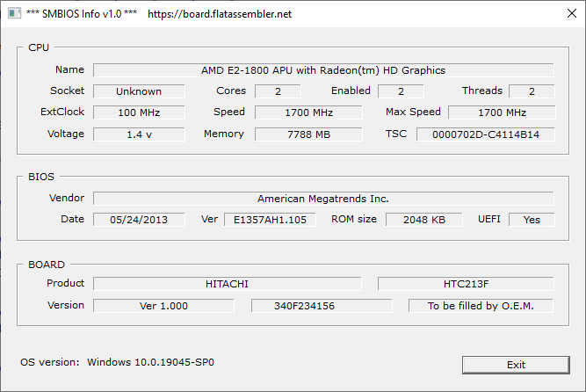Click the BIOS Ver field E1357AH1.105
The height and width of the screenshot is (392, 586).
click(270, 220)
